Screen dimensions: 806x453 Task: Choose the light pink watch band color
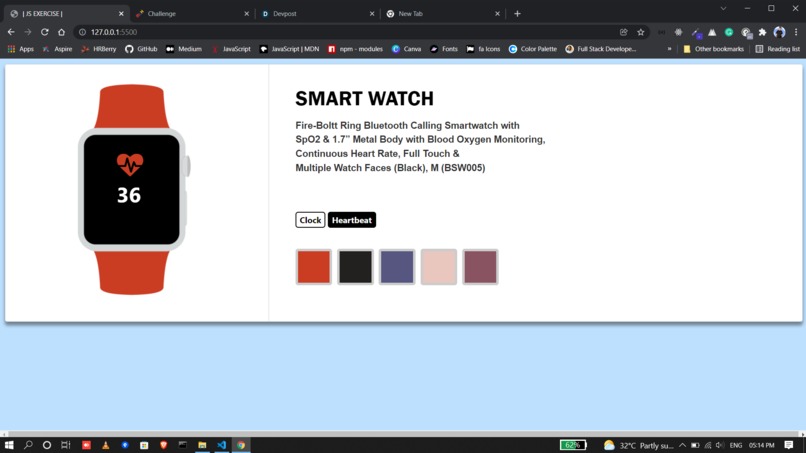[x=438, y=267]
